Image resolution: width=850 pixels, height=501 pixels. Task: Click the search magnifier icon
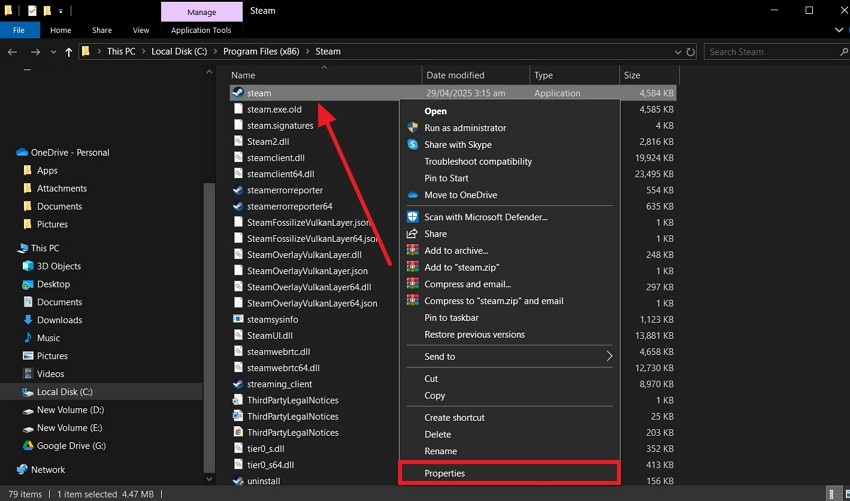tap(843, 52)
